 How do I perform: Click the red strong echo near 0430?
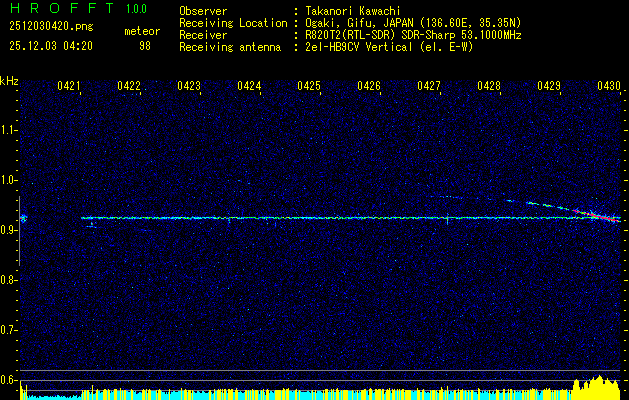[596, 215]
